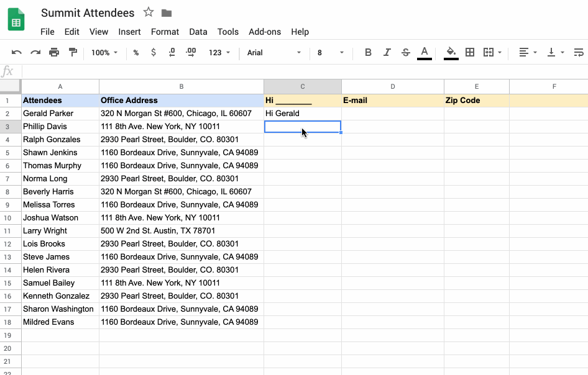588x375 pixels.
Task: Click the Sheets home icon
Action: click(x=16, y=19)
